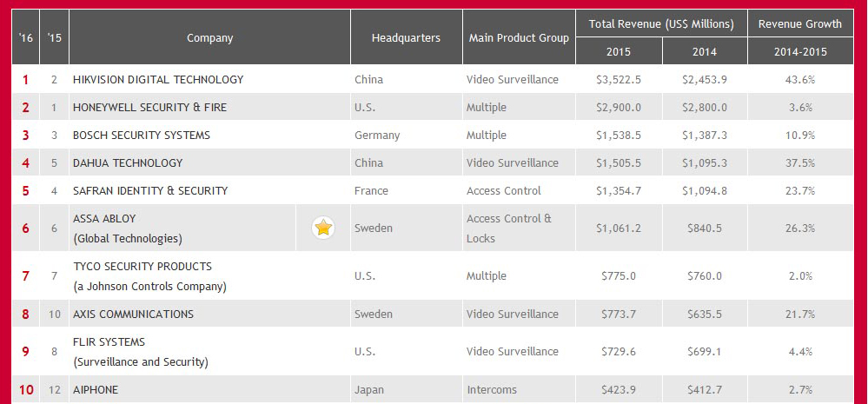
Task: Open SAFRAN IDENTITY & SECURITY entry
Action: coord(150,190)
